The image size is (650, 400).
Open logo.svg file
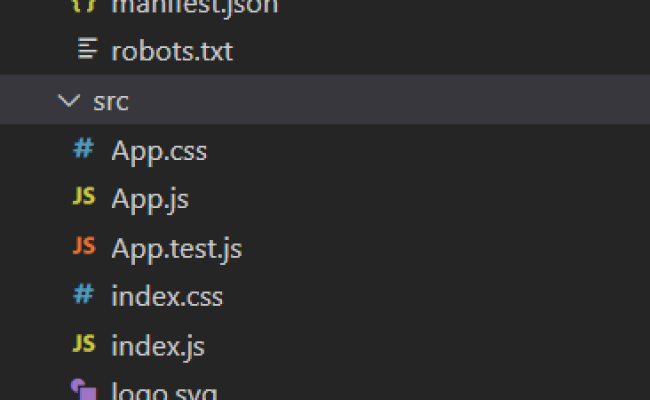164,391
